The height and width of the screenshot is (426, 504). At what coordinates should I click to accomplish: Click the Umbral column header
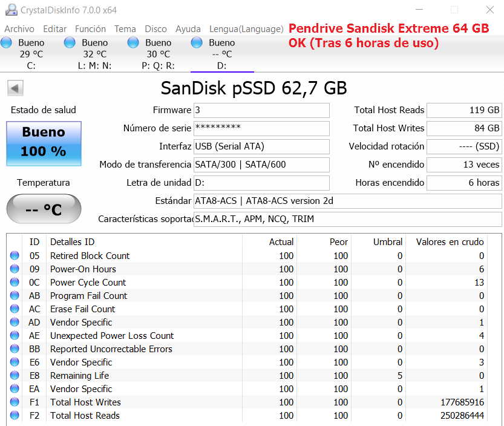tap(378, 242)
